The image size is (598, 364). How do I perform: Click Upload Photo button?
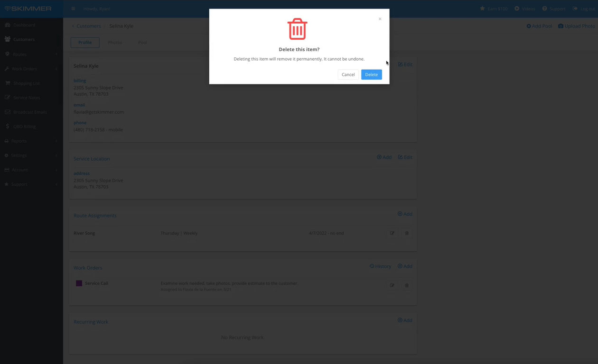[577, 26]
